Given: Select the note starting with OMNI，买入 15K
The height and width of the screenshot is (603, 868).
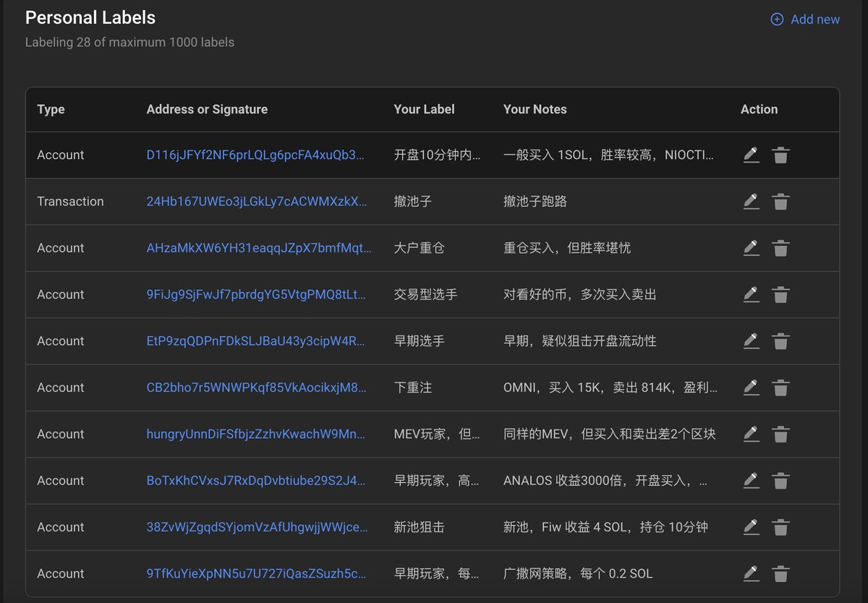Looking at the screenshot, I should pos(610,388).
